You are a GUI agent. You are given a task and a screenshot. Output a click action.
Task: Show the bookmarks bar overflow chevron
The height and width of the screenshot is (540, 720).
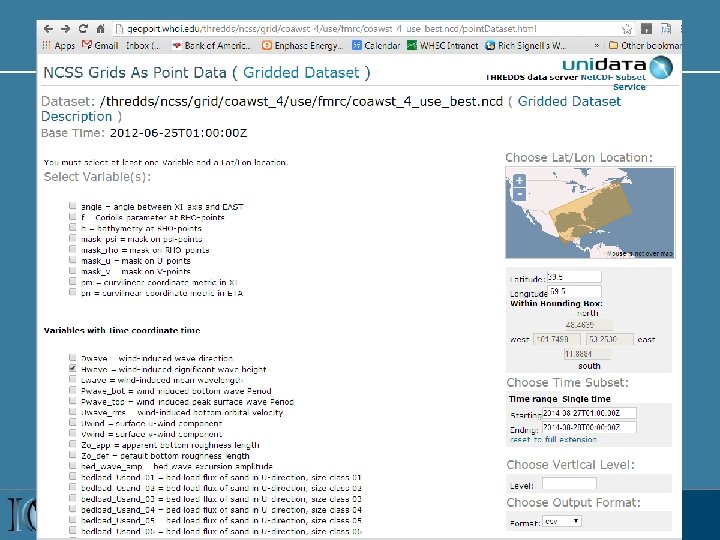[596, 45]
